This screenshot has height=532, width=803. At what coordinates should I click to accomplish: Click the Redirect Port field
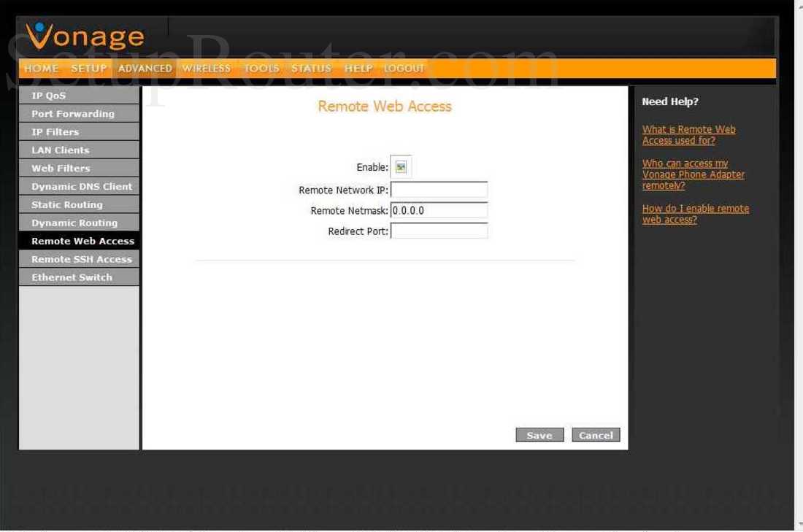tap(439, 231)
